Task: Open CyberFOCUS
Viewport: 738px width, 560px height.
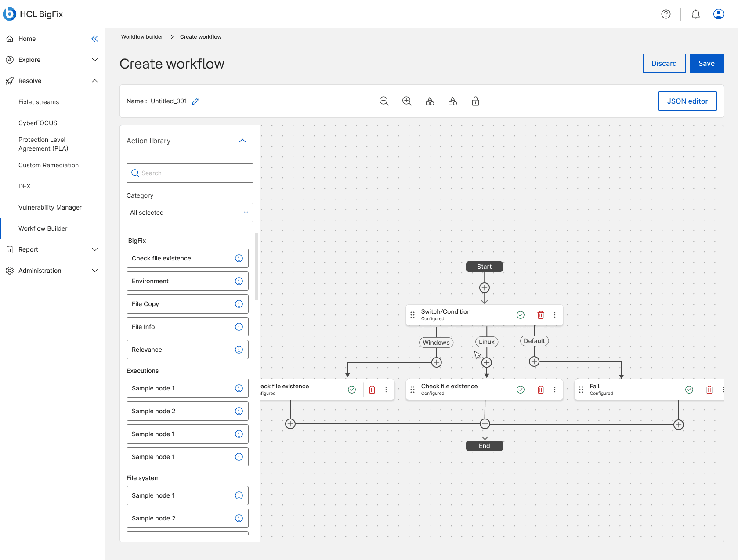Action: click(x=38, y=123)
